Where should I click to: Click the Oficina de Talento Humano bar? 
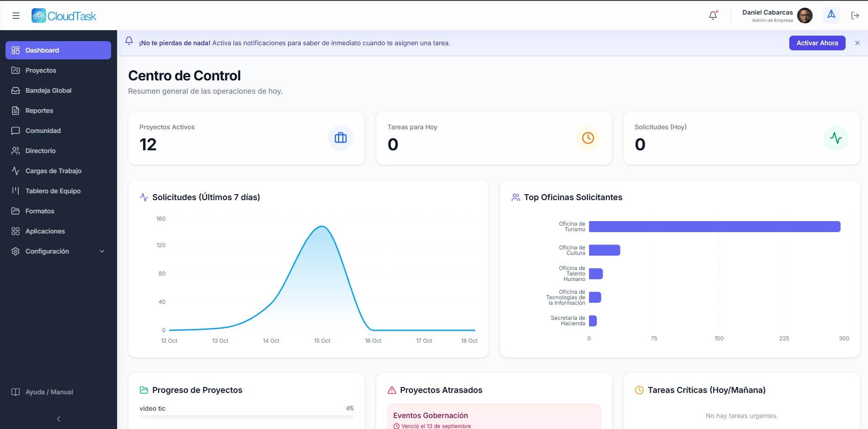click(596, 274)
